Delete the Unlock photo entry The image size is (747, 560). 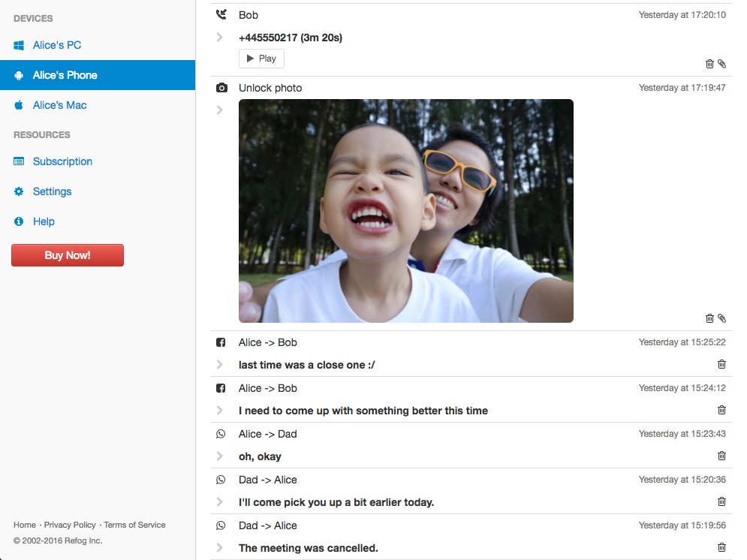tap(709, 318)
